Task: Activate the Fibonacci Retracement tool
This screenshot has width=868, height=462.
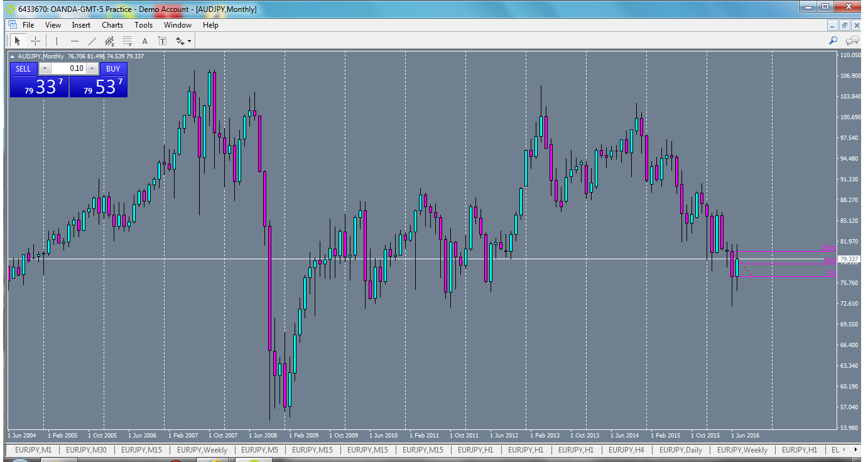Action: point(127,40)
